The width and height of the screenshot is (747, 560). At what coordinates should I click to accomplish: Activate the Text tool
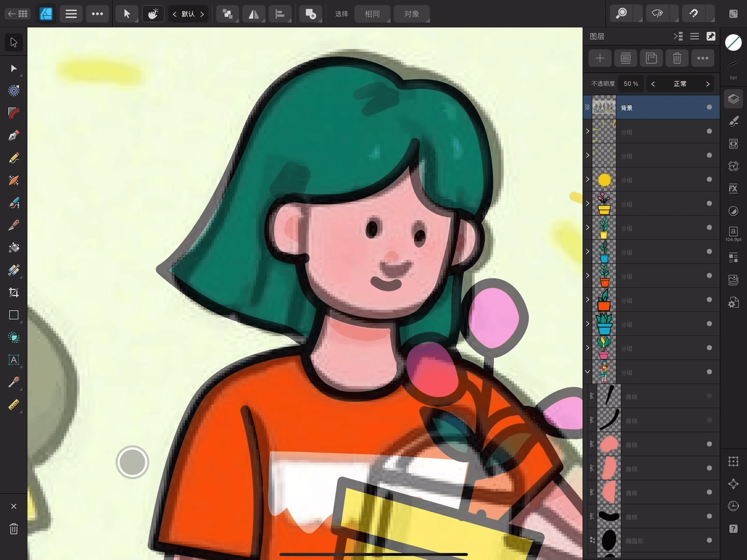(13, 360)
